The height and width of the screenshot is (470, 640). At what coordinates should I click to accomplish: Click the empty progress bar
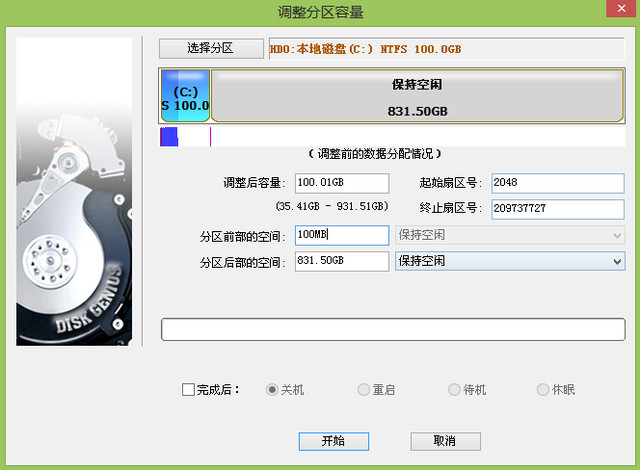(x=393, y=330)
